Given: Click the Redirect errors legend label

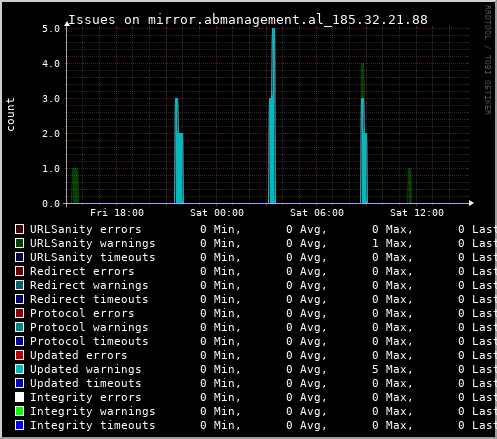Looking at the screenshot, I should click(x=82, y=271).
